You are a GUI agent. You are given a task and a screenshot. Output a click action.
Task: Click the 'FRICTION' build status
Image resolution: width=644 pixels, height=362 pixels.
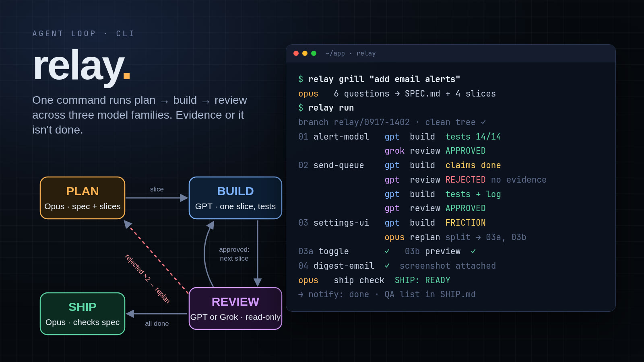(465, 223)
